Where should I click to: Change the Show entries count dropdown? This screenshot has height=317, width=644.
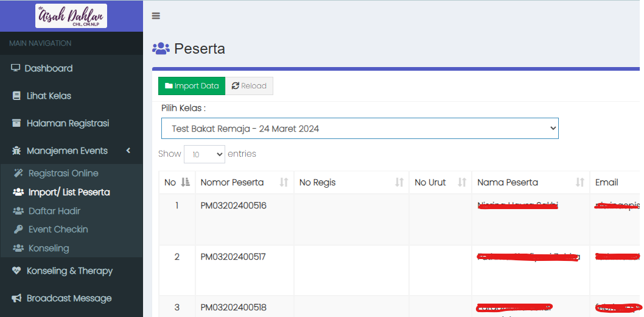tap(204, 154)
